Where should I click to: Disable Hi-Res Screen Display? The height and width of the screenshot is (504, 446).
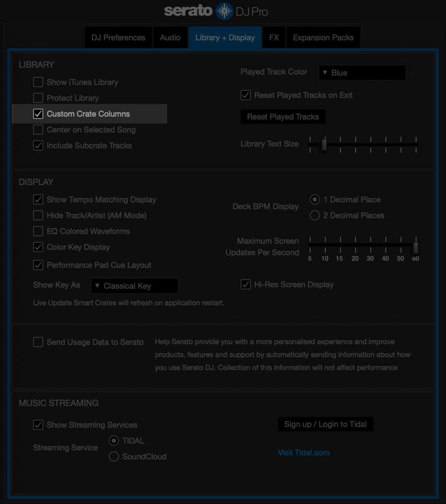tap(246, 284)
